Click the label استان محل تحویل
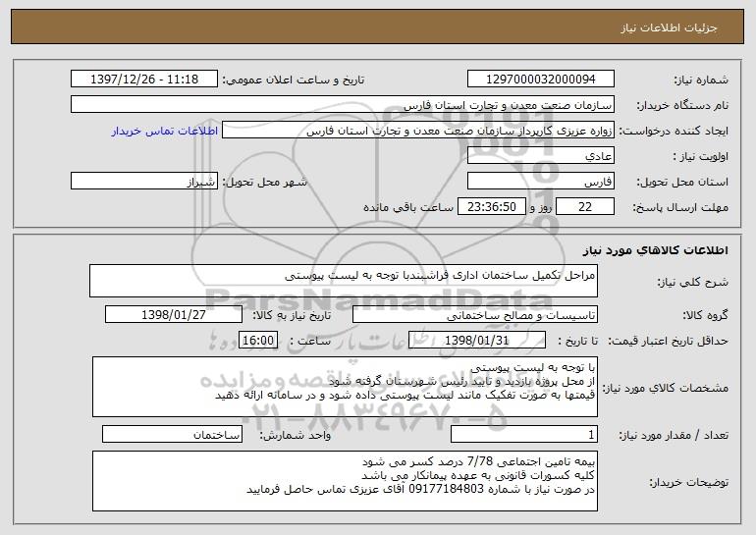The height and width of the screenshot is (535, 756). click(x=682, y=183)
